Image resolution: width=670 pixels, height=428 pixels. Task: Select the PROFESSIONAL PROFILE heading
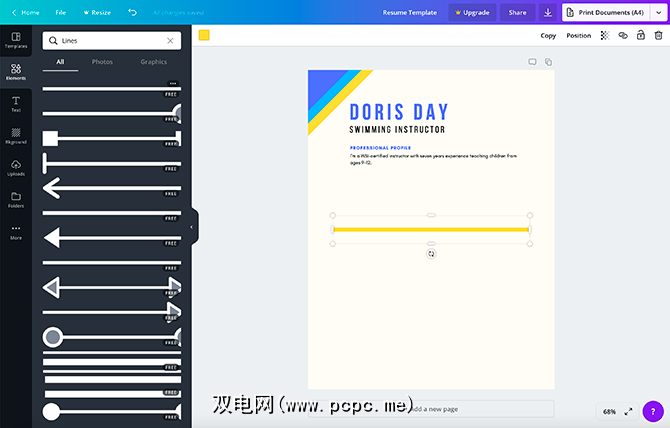pyautogui.click(x=380, y=148)
